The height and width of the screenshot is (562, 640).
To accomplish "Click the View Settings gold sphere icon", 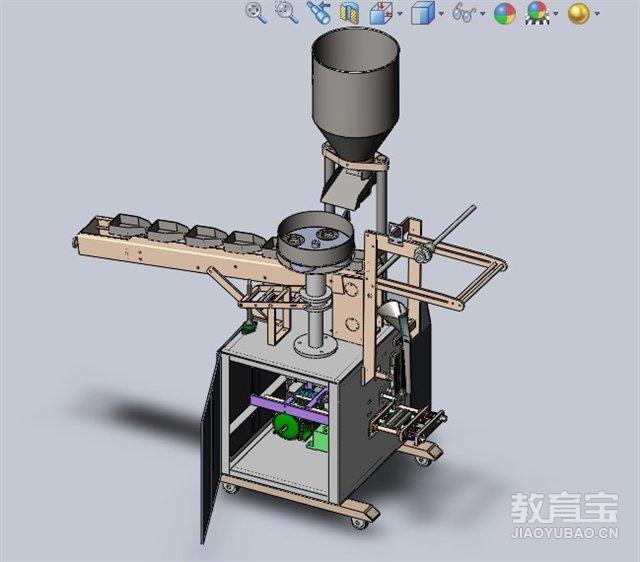I will 579,13.
